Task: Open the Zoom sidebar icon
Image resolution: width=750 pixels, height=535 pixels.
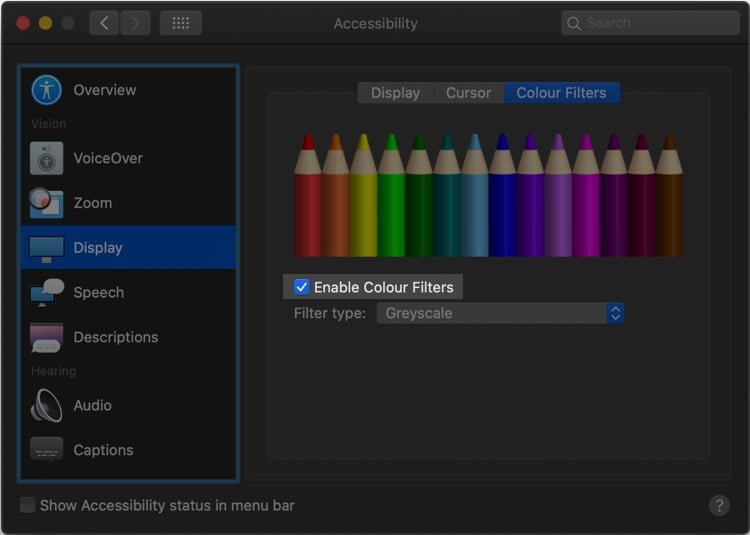Action: [x=46, y=203]
